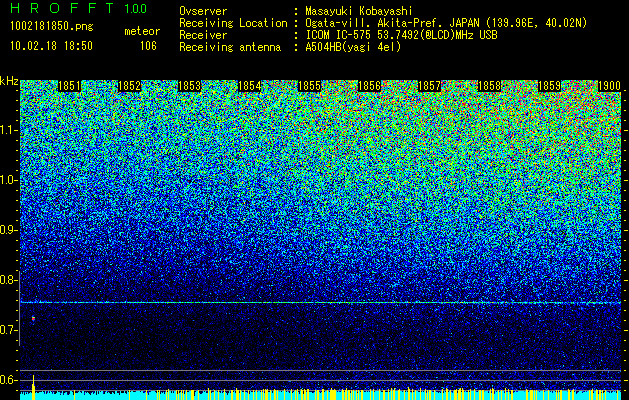Click the 1900 time marker
Screen dimensions: 629x400
609,86
